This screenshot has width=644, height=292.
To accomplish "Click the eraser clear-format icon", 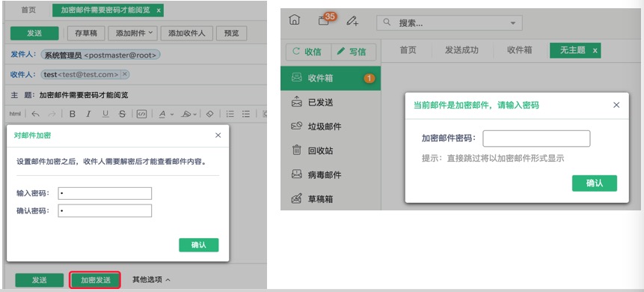I will [210, 114].
